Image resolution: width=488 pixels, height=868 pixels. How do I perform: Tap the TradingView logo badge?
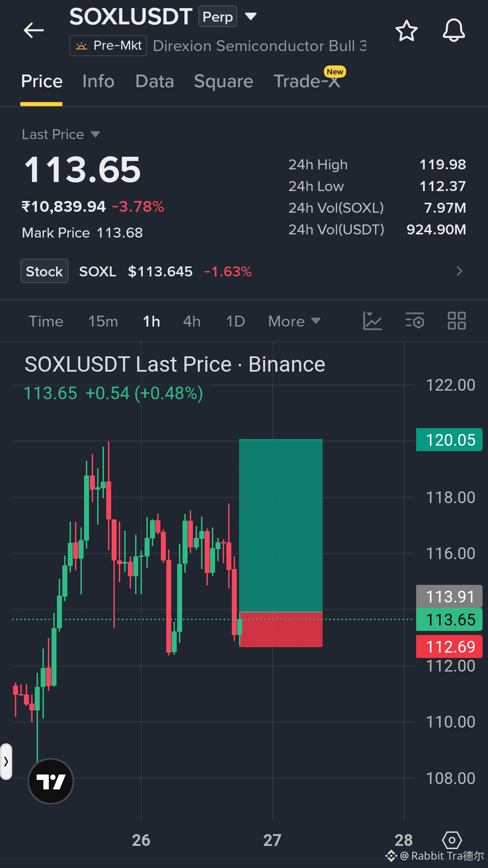pos(51,781)
